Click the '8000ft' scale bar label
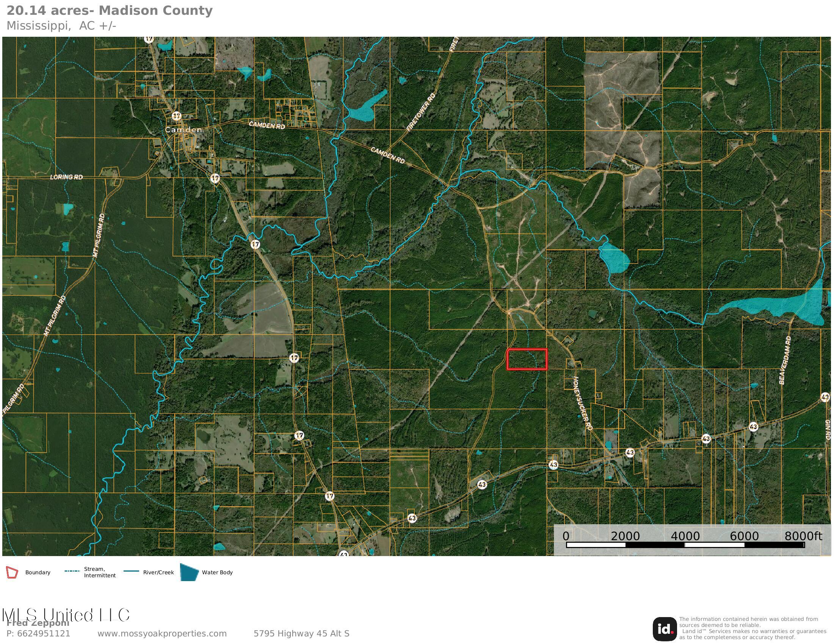 (x=803, y=536)
